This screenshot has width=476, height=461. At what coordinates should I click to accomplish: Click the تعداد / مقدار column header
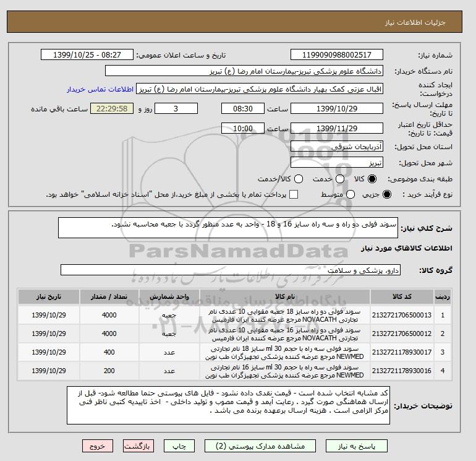[109, 296]
